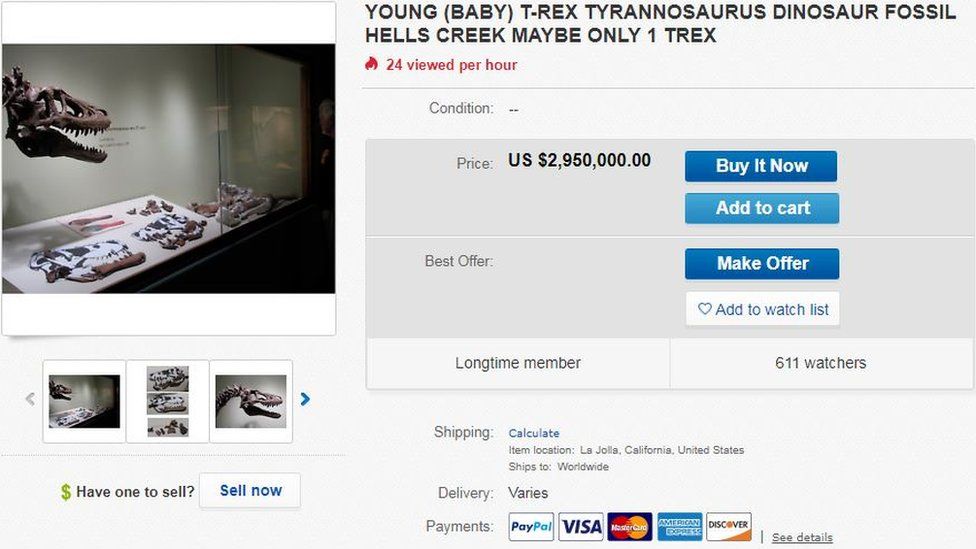Click the main T-Rex fossil photo
The image size is (976, 549).
click(169, 168)
